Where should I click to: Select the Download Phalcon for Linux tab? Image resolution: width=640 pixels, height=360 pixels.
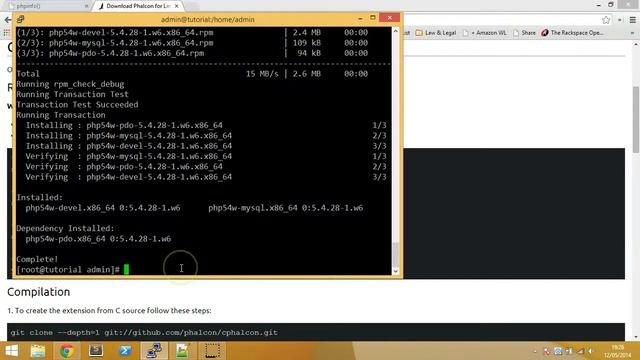coord(138,6)
